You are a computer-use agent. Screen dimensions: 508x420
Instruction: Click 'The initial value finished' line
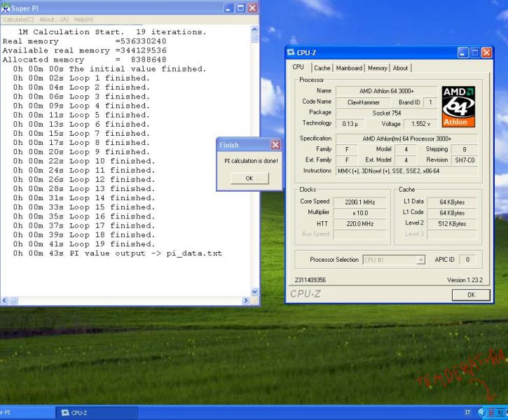(109, 69)
